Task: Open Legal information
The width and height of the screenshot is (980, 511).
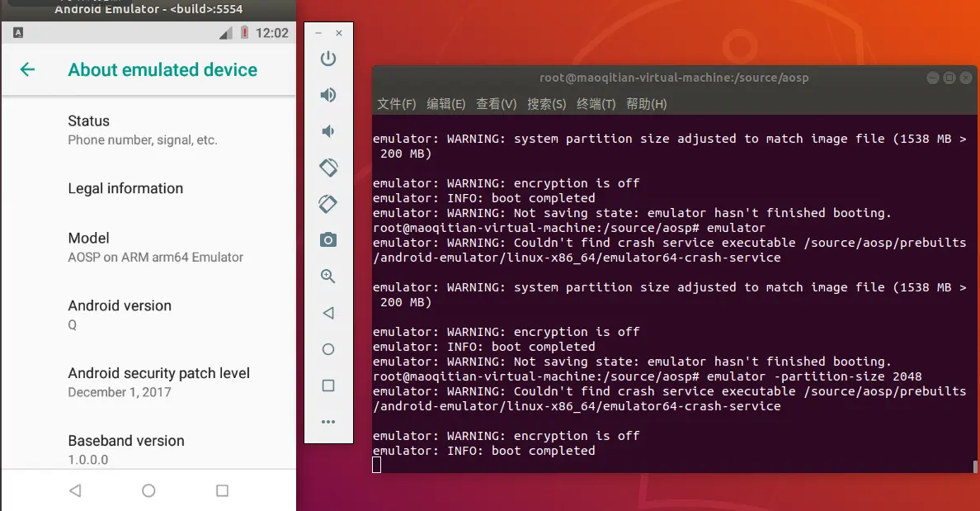Action: click(x=148, y=188)
